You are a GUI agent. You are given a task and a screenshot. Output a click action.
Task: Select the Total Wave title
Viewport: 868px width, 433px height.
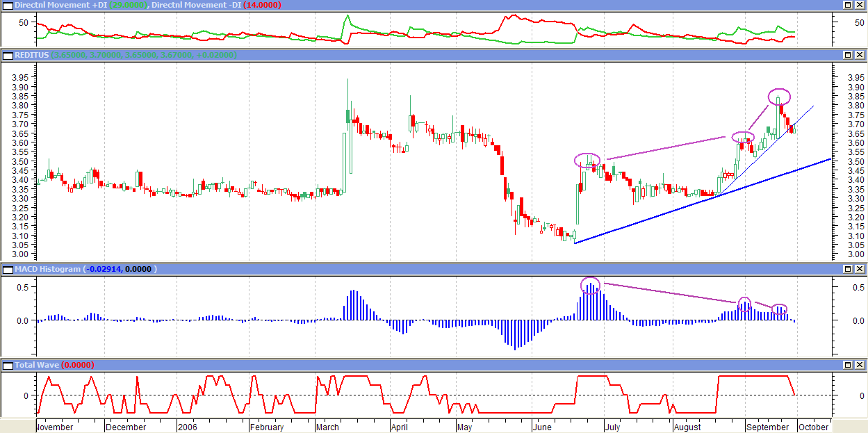(37, 365)
